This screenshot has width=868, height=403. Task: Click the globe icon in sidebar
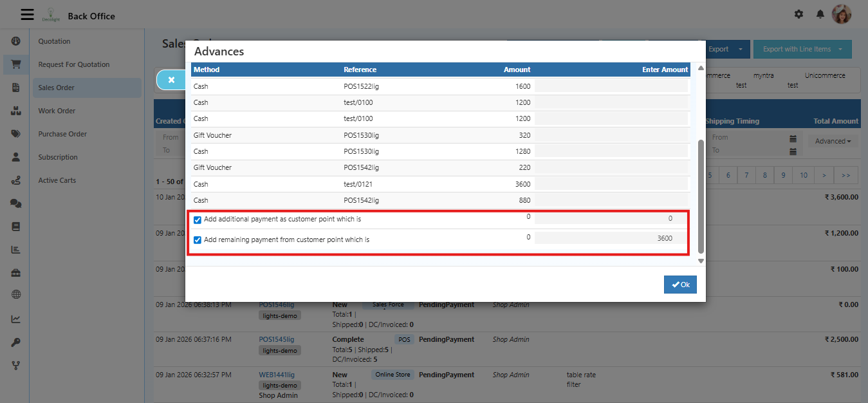coord(16,295)
